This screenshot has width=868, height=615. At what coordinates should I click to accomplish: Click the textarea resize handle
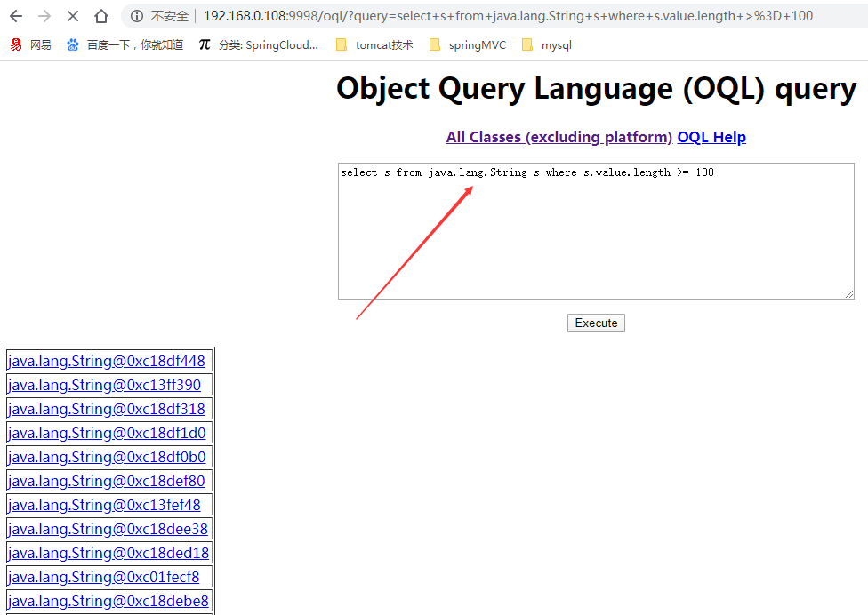point(849,294)
